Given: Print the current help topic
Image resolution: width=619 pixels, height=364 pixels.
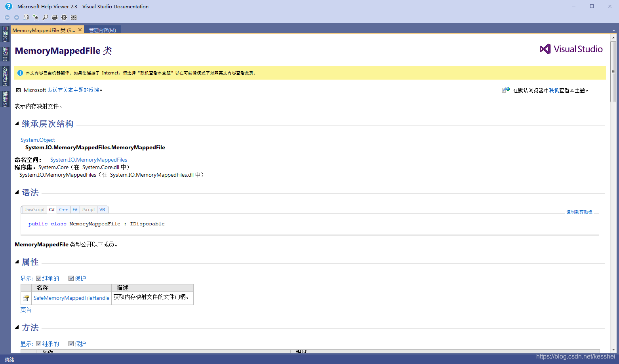Looking at the screenshot, I should [x=55, y=17].
